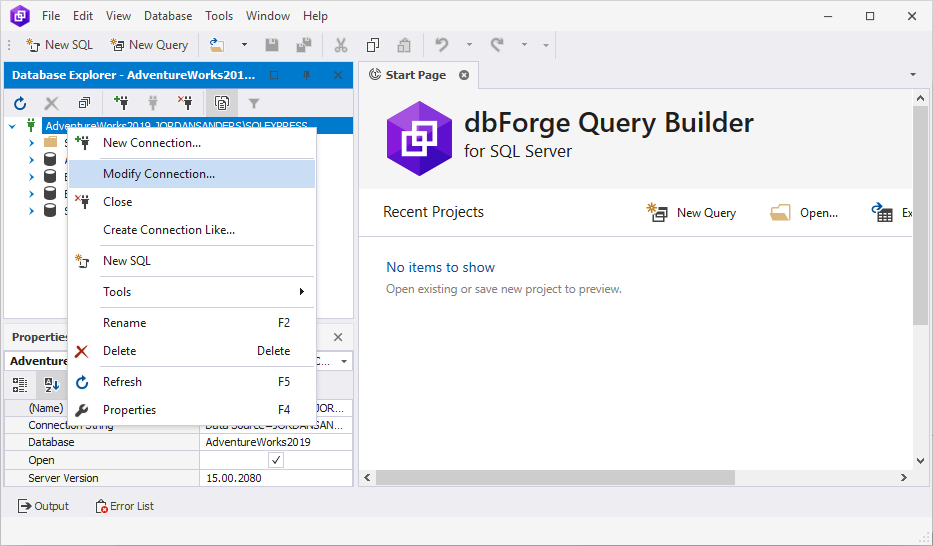This screenshot has height=546, width=933.
Task: Select the Database property value AdventureWorks2019
Action: tap(275, 442)
